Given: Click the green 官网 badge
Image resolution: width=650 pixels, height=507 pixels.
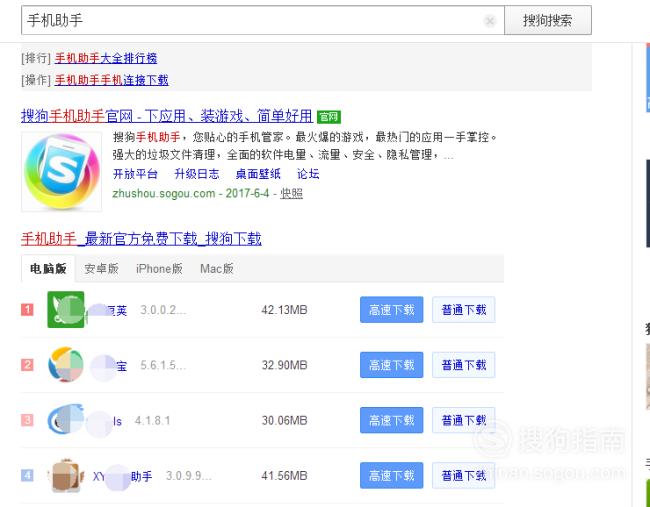Looking at the screenshot, I should 329,117.
